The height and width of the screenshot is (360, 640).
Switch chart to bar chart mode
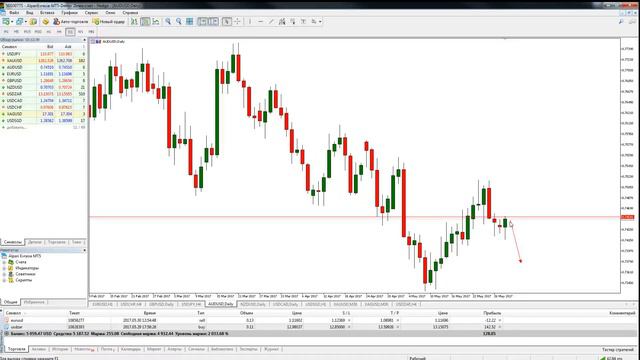coord(134,22)
